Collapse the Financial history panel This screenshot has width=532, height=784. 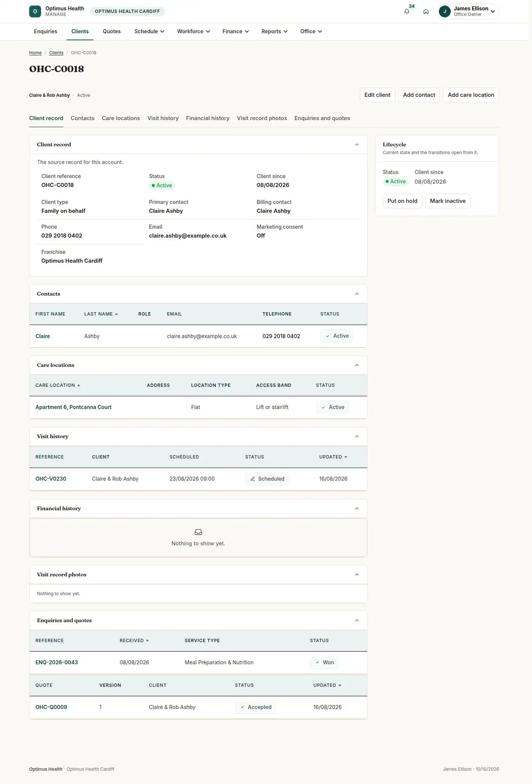click(357, 509)
